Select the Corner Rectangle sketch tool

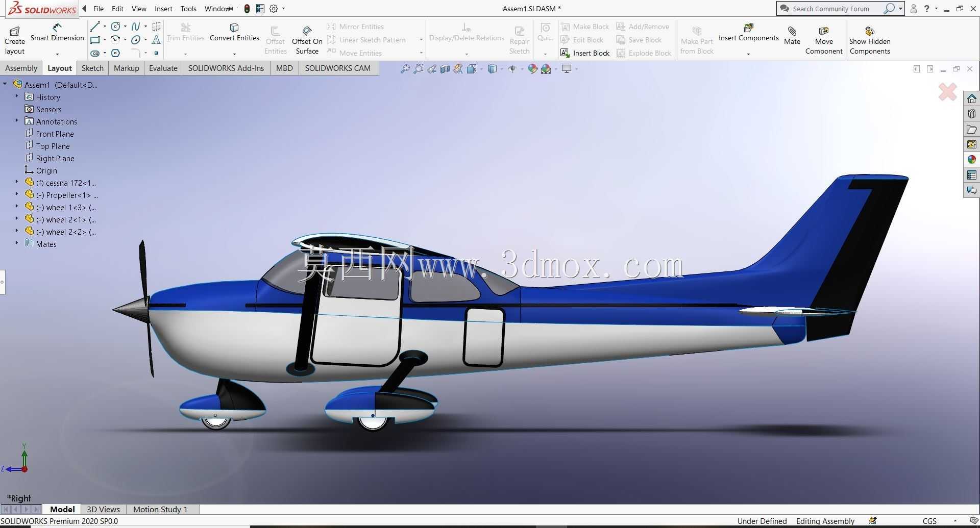coord(95,39)
